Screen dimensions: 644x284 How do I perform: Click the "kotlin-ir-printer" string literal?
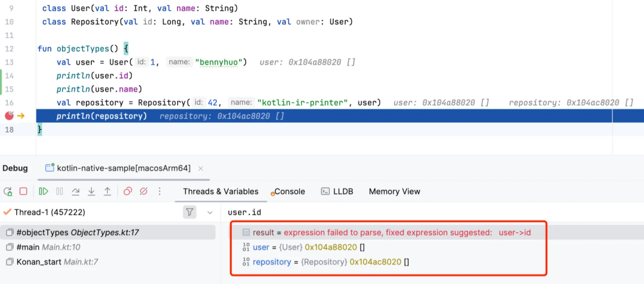click(303, 102)
